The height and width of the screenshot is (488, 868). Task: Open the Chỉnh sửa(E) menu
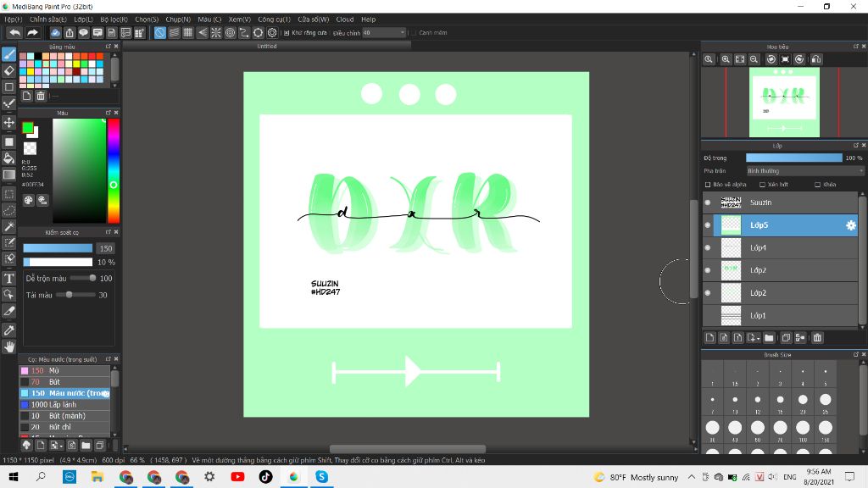click(x=48, y=19)
